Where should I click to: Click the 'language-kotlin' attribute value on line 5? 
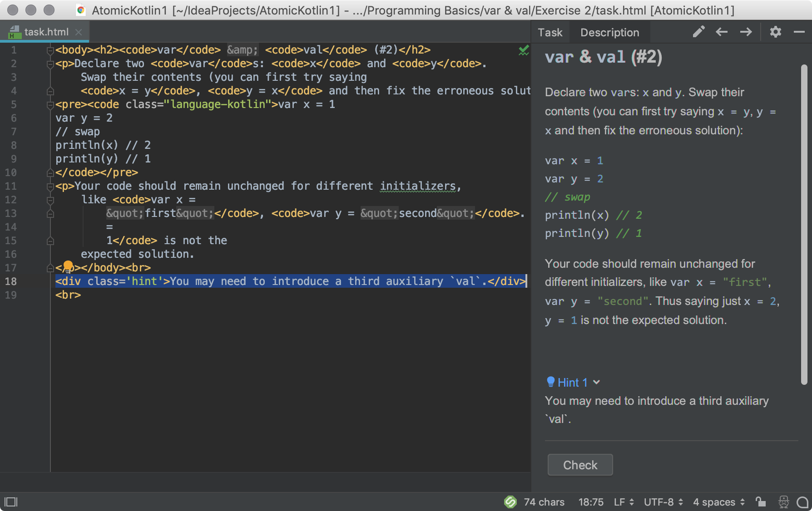point(218,104)
